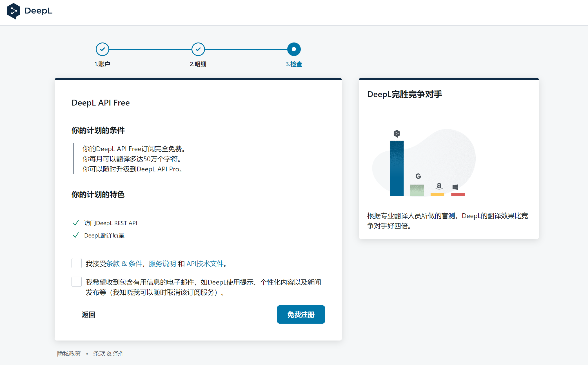
Task: Open the 服务说明 link
Action: tap(162, 264)
